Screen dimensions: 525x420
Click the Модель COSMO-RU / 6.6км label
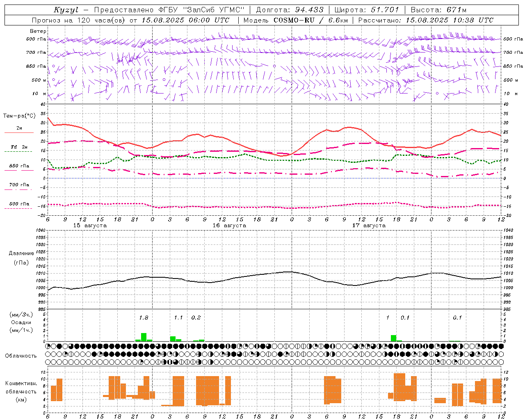296,20
